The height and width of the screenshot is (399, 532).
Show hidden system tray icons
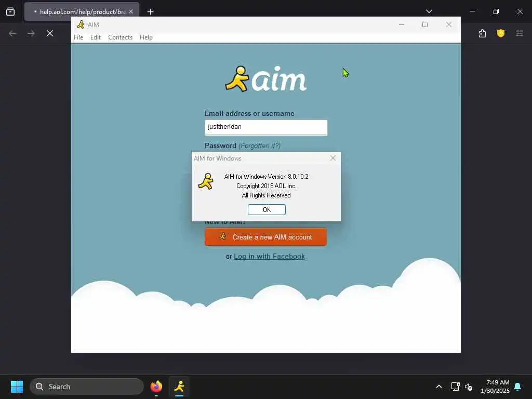click(x=438, y=387)
